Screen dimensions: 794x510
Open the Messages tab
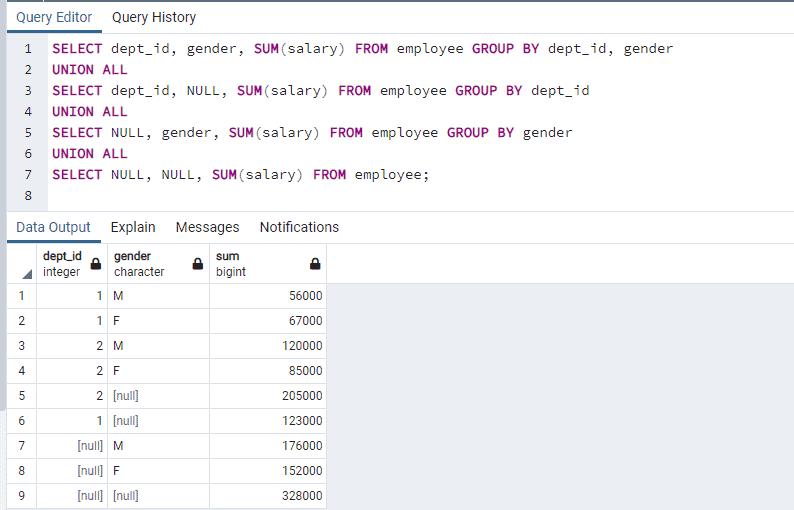(x=207, y=227)
